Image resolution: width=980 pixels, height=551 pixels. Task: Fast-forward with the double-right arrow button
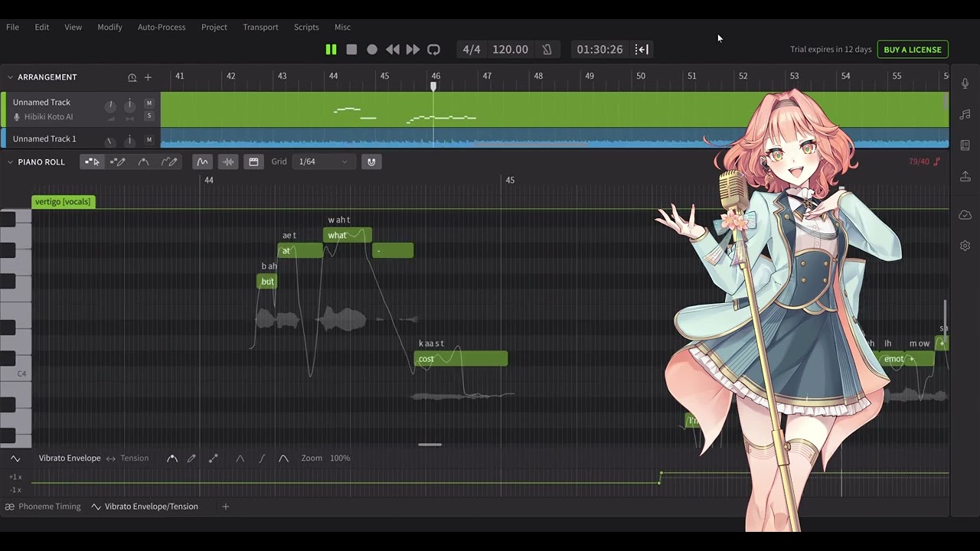[413, 49]
